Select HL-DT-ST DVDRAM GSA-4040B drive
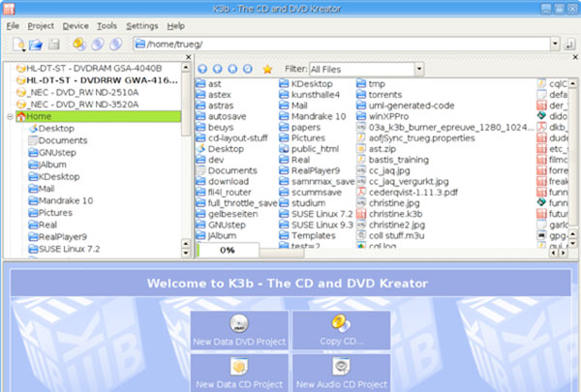Image resolution: width=581 pixels, height=392 pixels. (89, 68)
